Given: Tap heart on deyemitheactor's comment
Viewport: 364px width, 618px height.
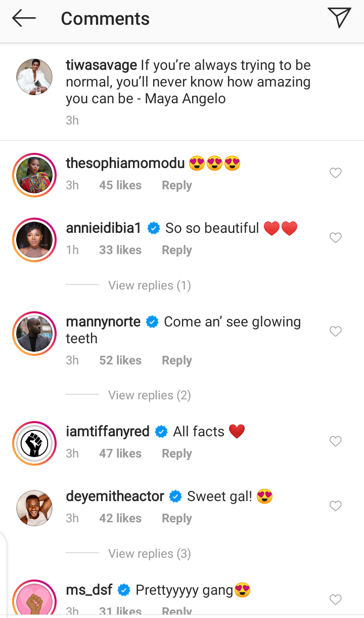Looking at the screenshot, I should [335, 506].
